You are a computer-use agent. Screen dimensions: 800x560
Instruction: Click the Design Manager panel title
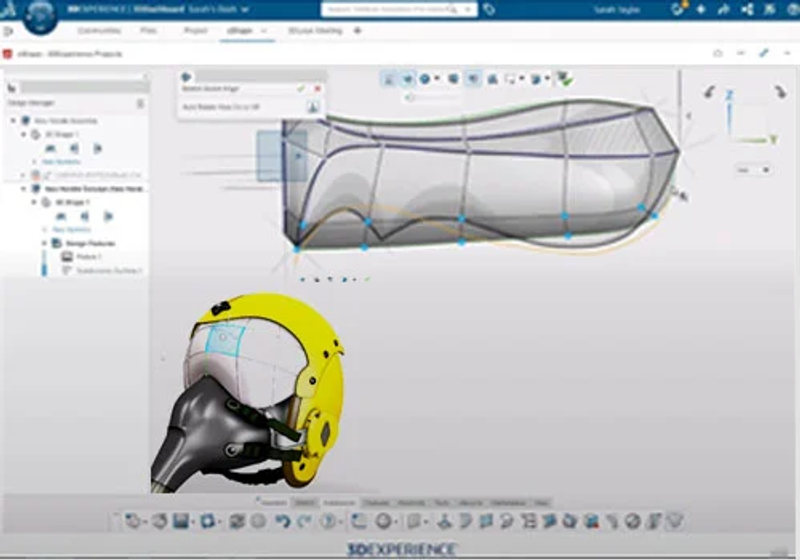point(31,103)
